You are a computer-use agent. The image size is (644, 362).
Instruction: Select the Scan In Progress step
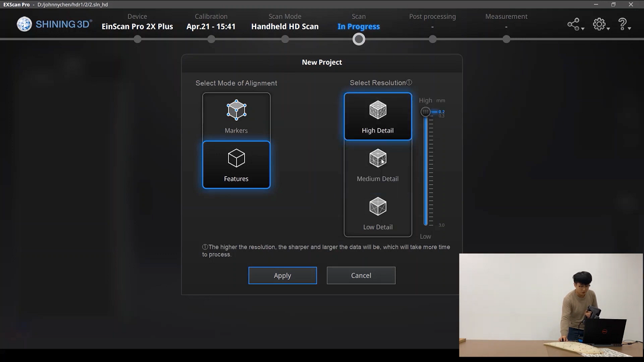pos(358,21)
